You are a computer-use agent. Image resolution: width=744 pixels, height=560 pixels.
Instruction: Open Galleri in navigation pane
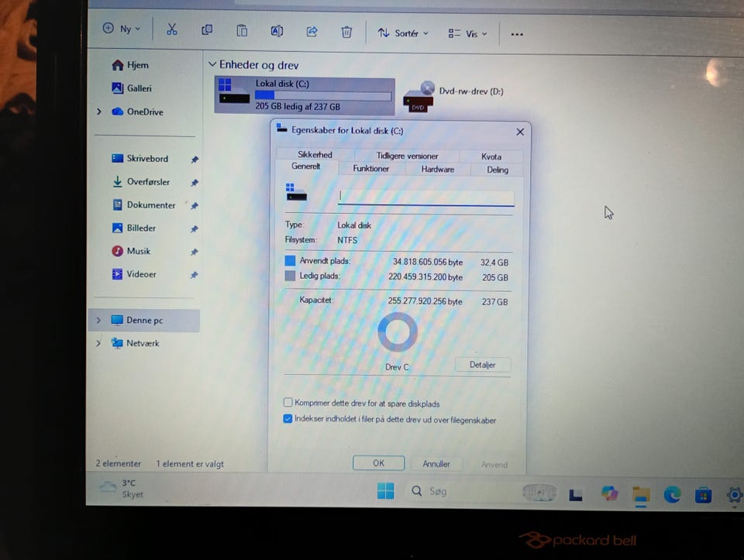click(x=132, y=88)
